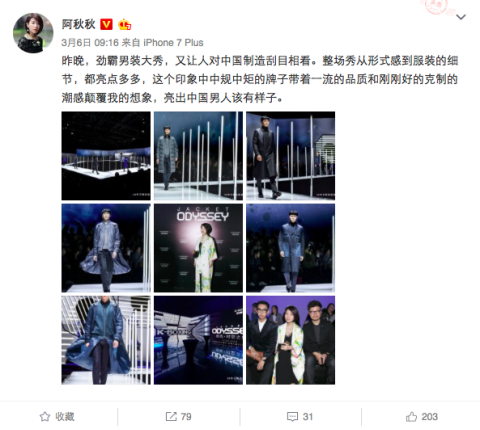This screenshot has height=430, width=480.
Task: Open the author's profile avatar
Action: tap(33, 33)
